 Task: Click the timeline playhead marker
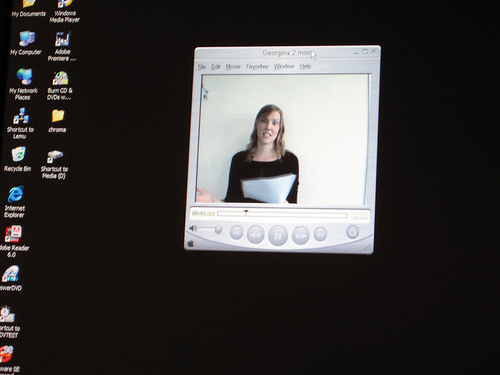click(x=246, y=212)
